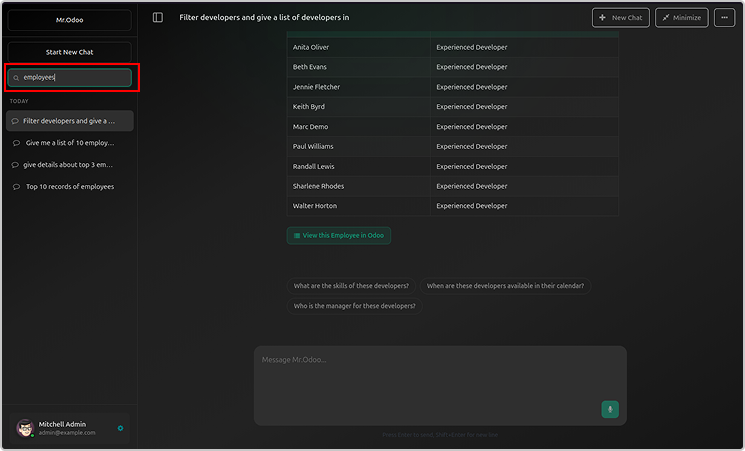Focus the employees search field

(x=75, y=77)
